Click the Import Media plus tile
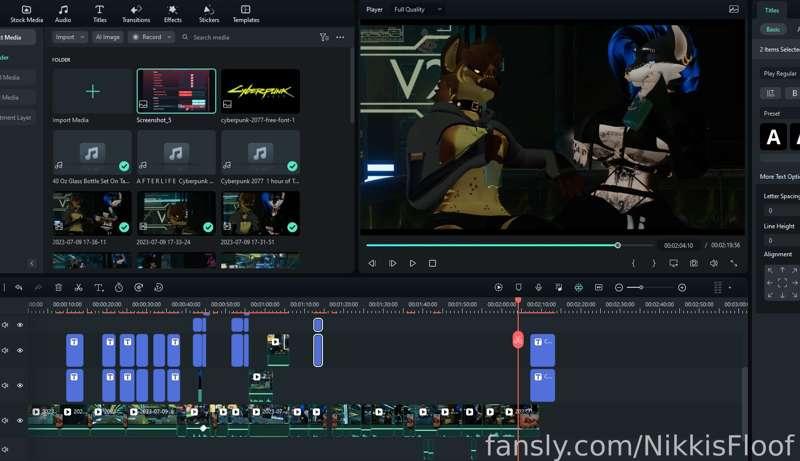This screenshot has width=800, height=461. (92, 92)
